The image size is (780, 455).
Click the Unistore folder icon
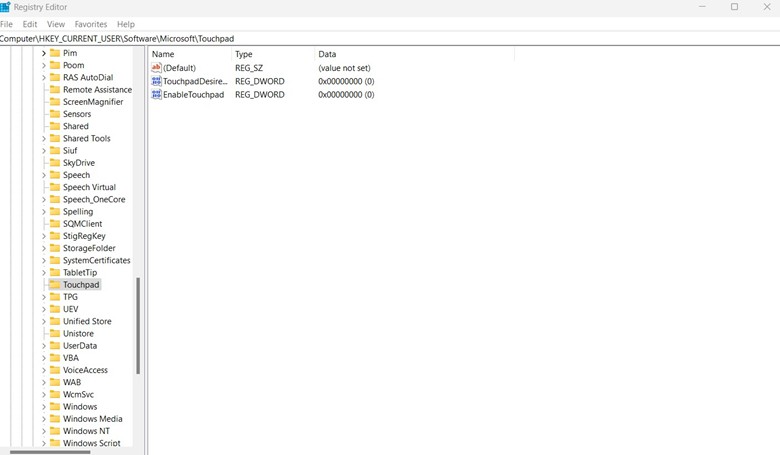click(55, 333)
